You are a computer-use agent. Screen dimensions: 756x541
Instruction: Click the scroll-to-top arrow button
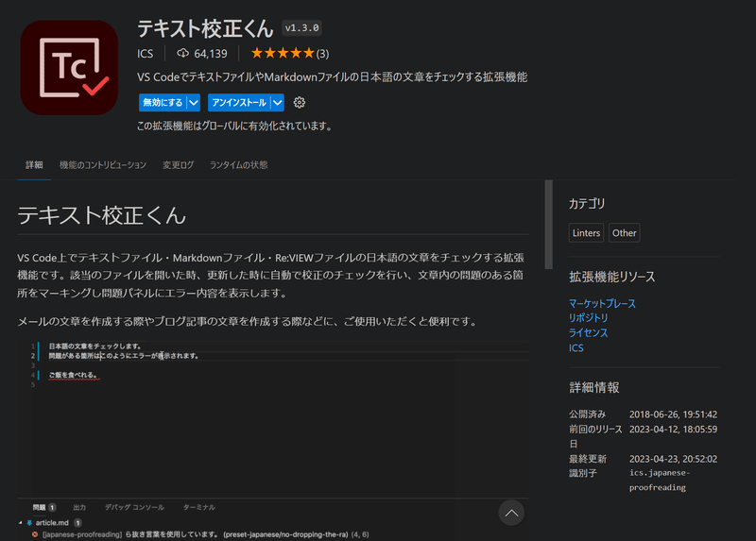click(511, 513)
